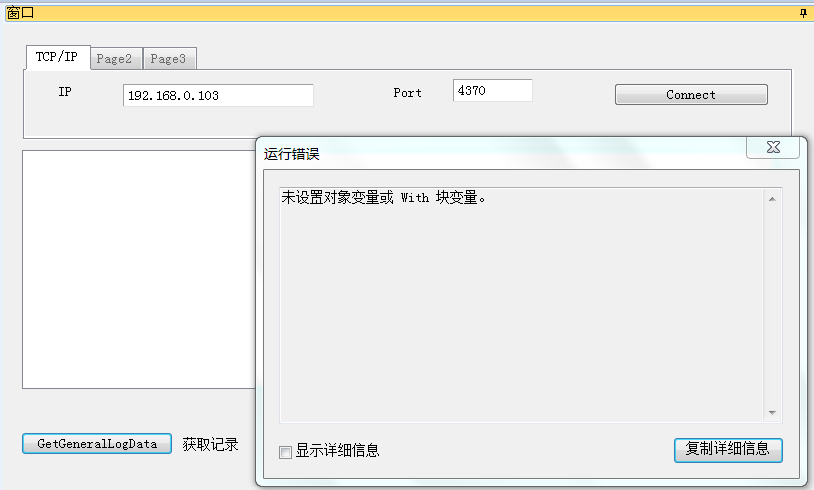814x490 pixels.
Task: Click the scroll down arrow in error box
Action: [x=771, y=412]
